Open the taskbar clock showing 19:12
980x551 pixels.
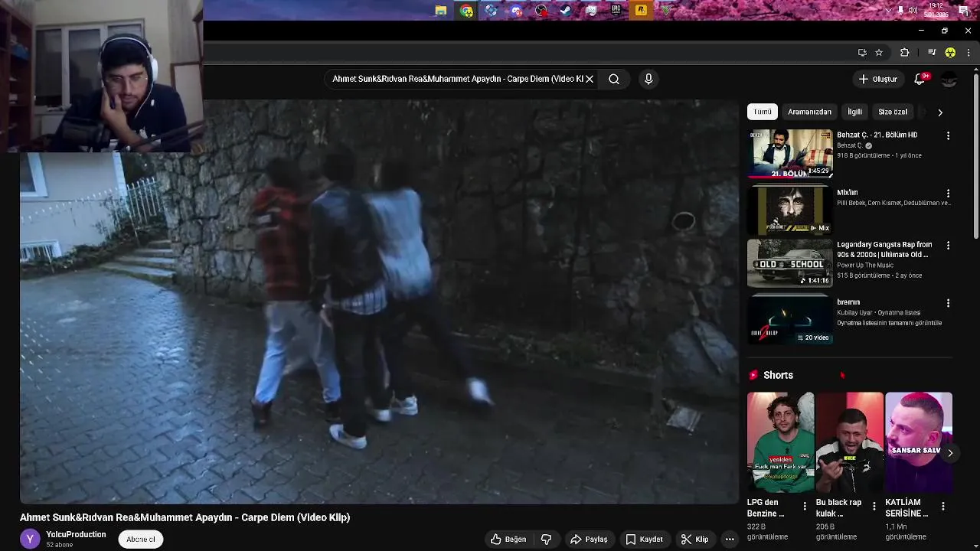936,10
